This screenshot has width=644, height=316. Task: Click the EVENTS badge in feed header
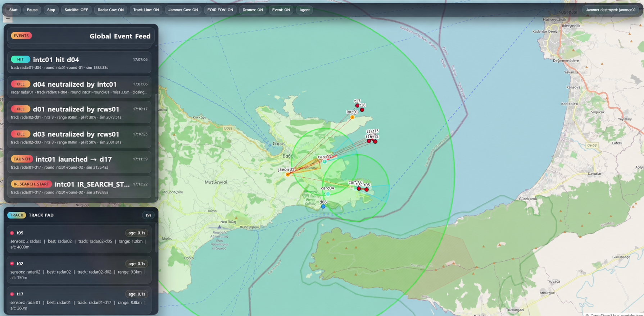(21, 36)
